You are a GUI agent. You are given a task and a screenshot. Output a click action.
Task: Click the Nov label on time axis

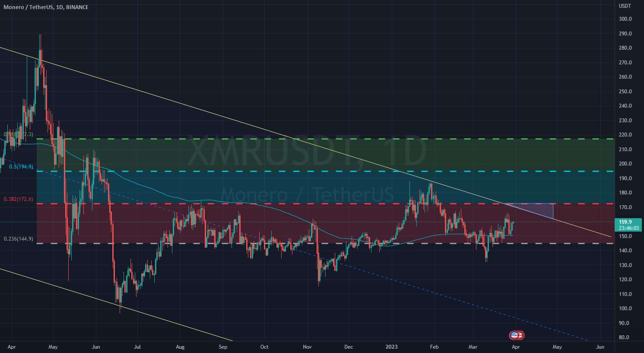tap(307, 347)
